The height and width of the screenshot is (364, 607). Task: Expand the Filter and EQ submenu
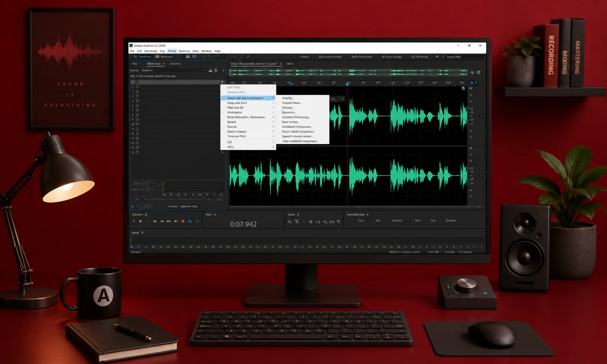248,108
